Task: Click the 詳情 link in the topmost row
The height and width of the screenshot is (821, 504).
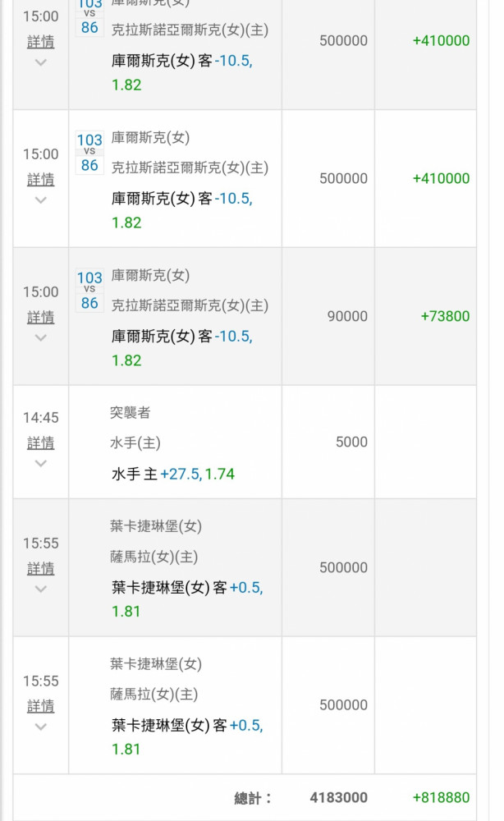Action: 41,42
